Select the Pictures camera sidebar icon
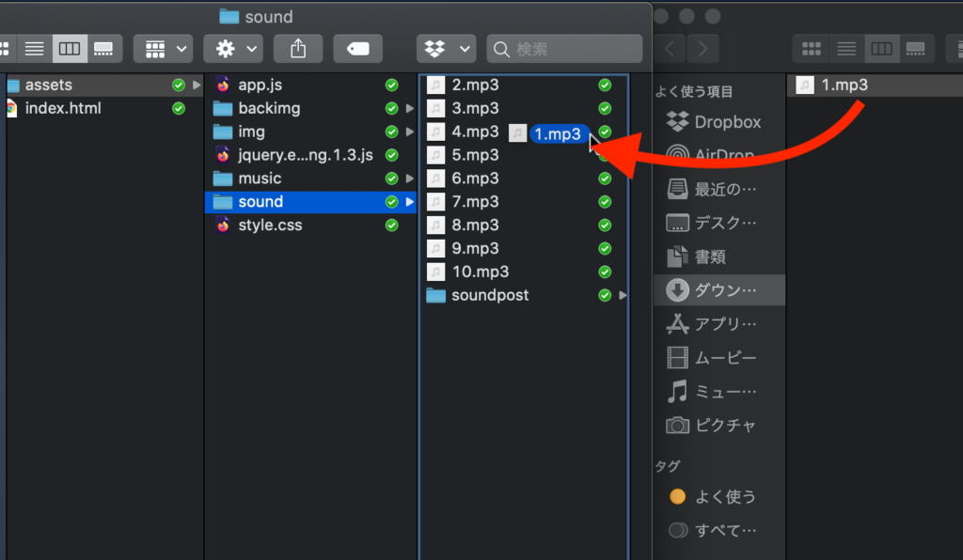963x560 pixels. [x=678, y=426]
